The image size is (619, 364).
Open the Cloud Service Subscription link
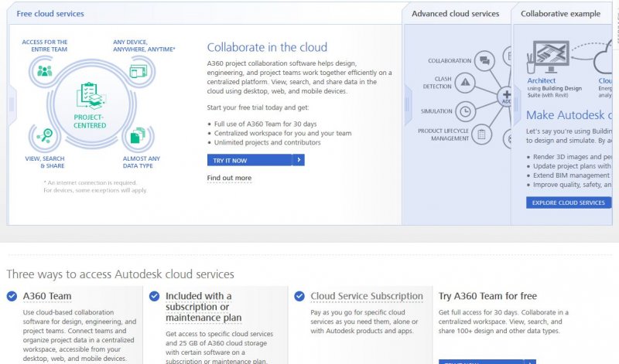[x=367, y=296]
